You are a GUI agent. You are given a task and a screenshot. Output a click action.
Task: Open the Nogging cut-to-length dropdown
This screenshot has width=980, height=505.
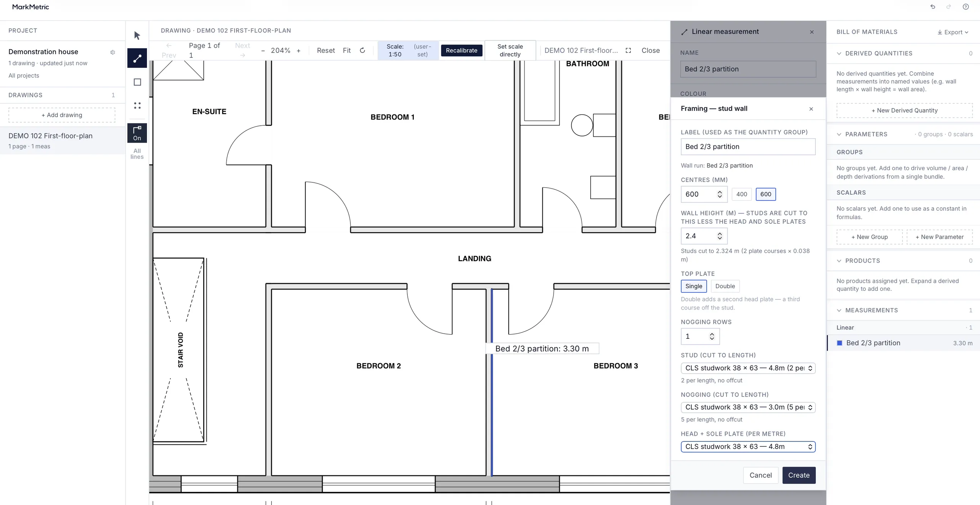point(748,407)
